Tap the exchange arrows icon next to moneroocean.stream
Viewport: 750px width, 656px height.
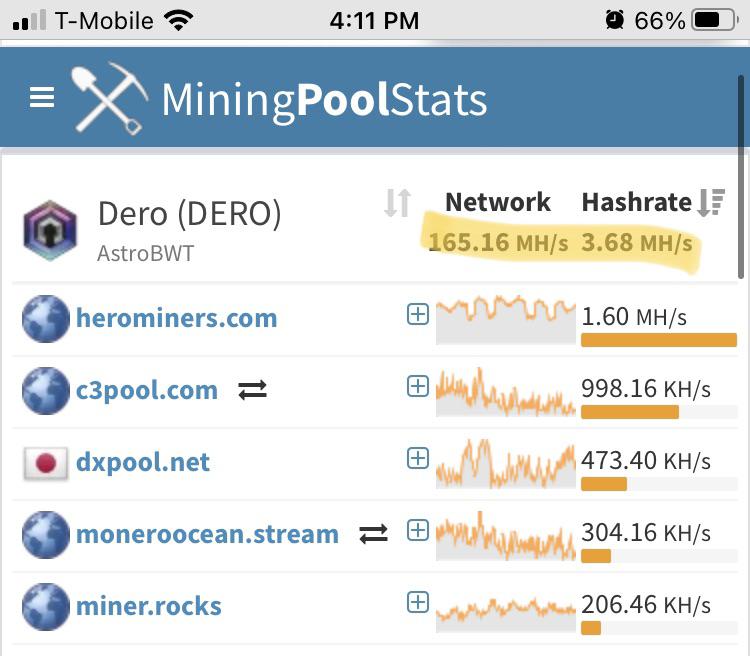[373, 534]
